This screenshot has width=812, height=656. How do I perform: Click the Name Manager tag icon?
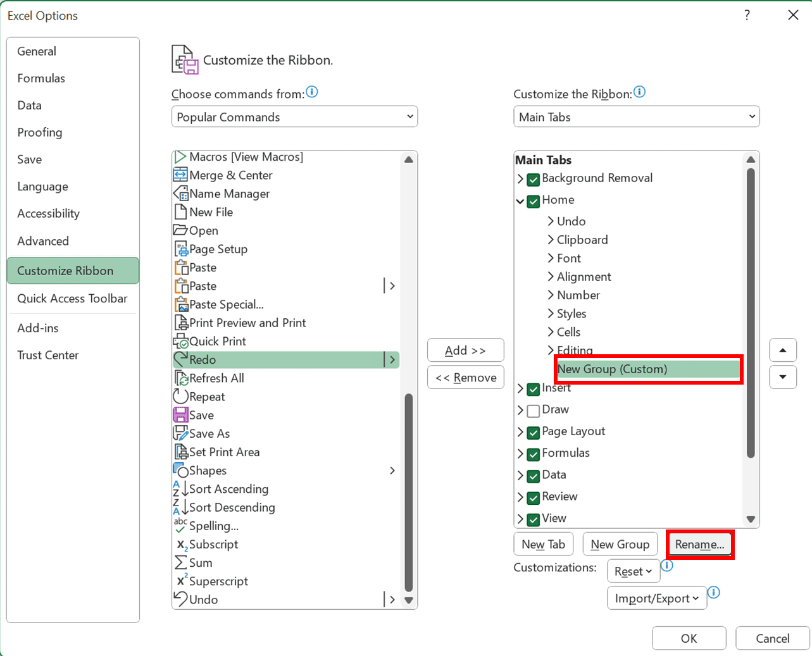click(180, 194)
